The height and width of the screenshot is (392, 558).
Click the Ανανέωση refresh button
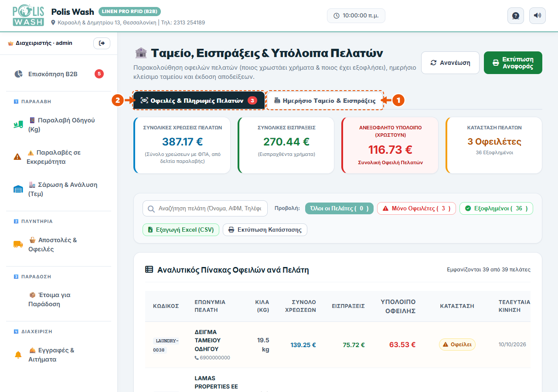(x=450, y=63)
